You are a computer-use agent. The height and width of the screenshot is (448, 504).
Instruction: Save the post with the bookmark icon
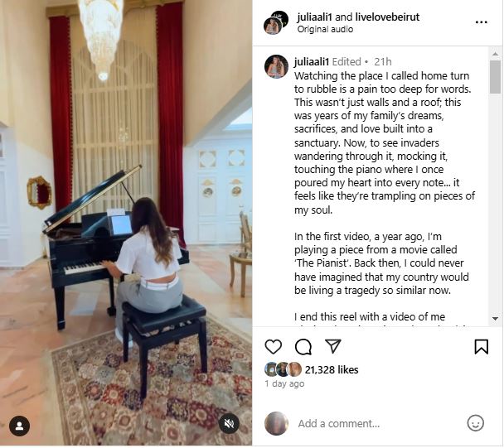coord(481,347)
